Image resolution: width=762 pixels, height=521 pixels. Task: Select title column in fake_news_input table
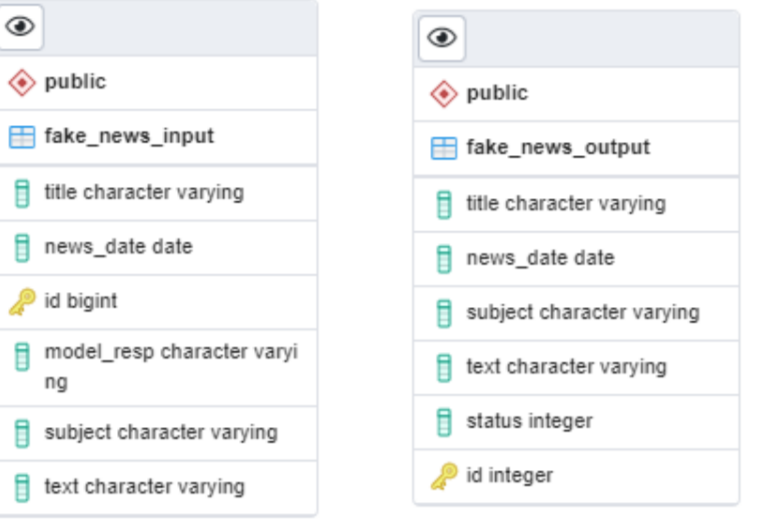[x=144, y=192]
